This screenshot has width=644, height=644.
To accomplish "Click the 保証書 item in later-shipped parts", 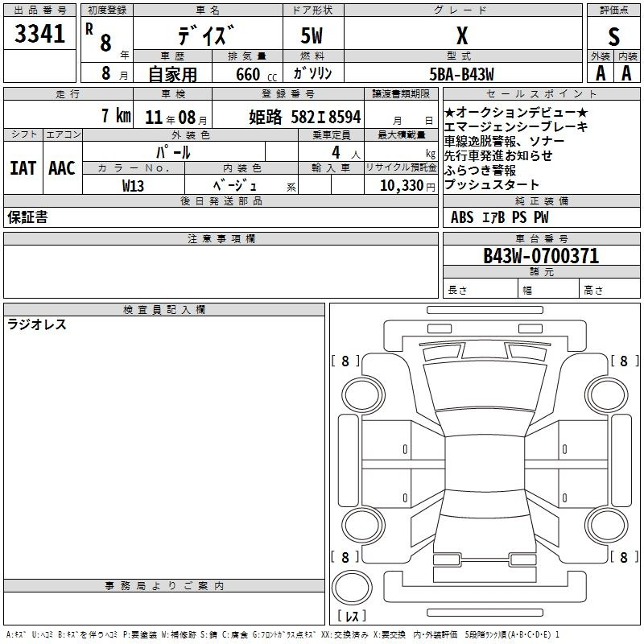I will [27, 217].
